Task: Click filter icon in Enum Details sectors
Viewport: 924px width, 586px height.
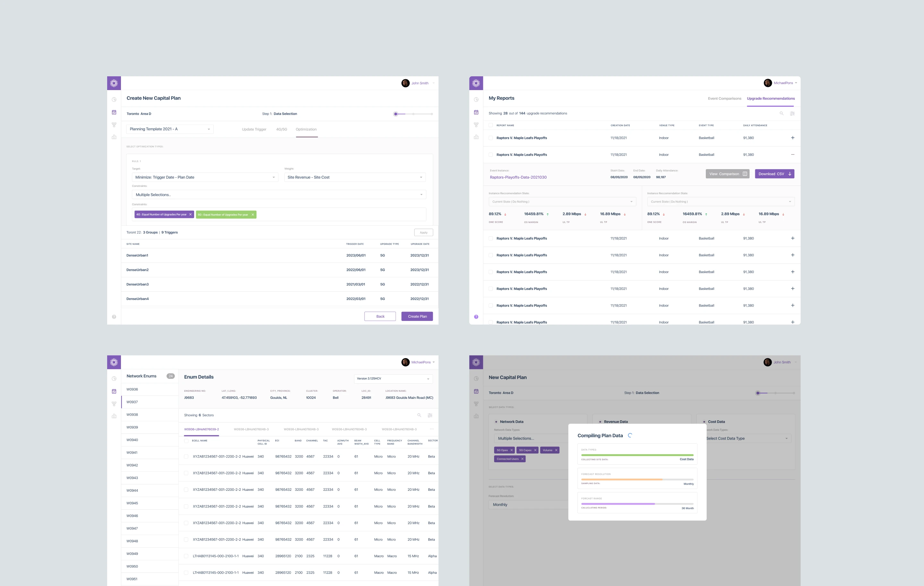Action: point(430,415)
